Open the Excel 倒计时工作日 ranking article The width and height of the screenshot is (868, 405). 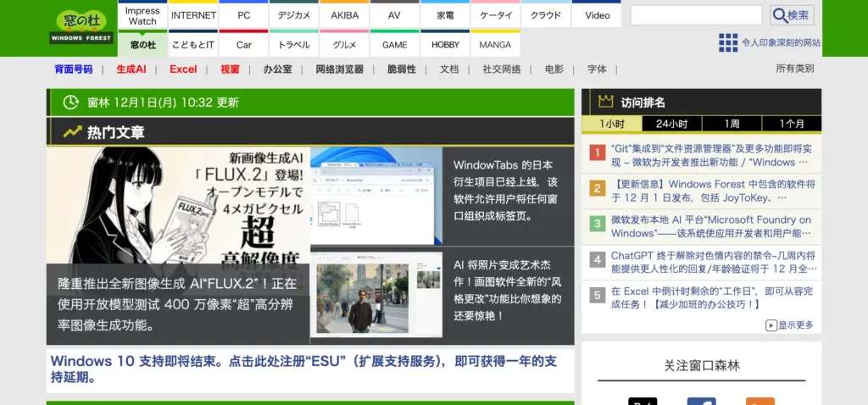(712, 297)
